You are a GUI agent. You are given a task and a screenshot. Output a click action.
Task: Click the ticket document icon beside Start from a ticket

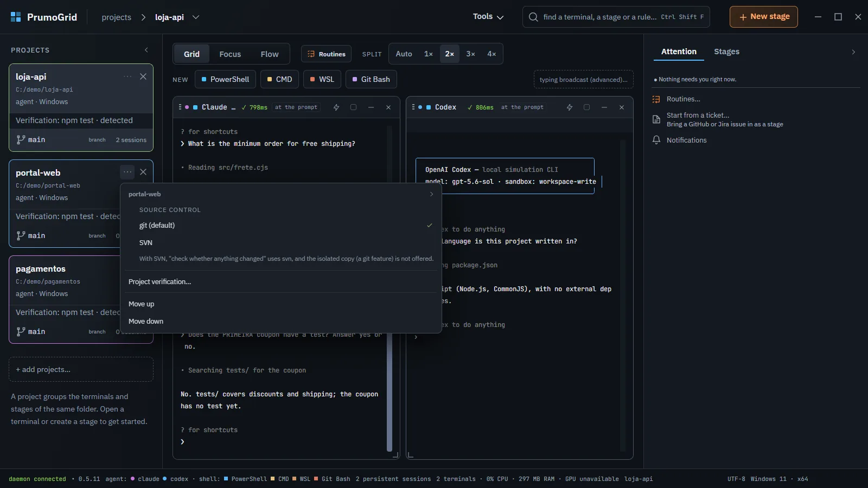click(656, 119)
